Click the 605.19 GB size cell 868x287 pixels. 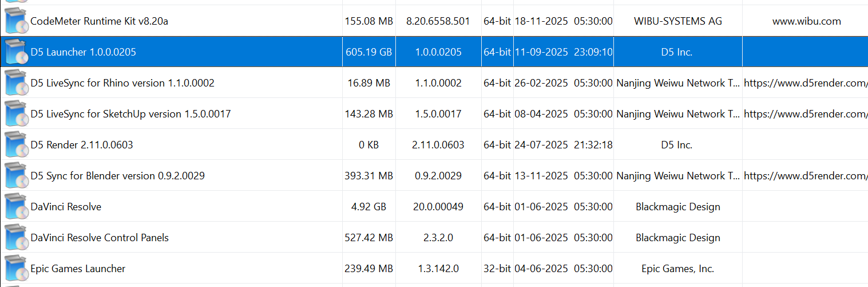pos(368,52)
